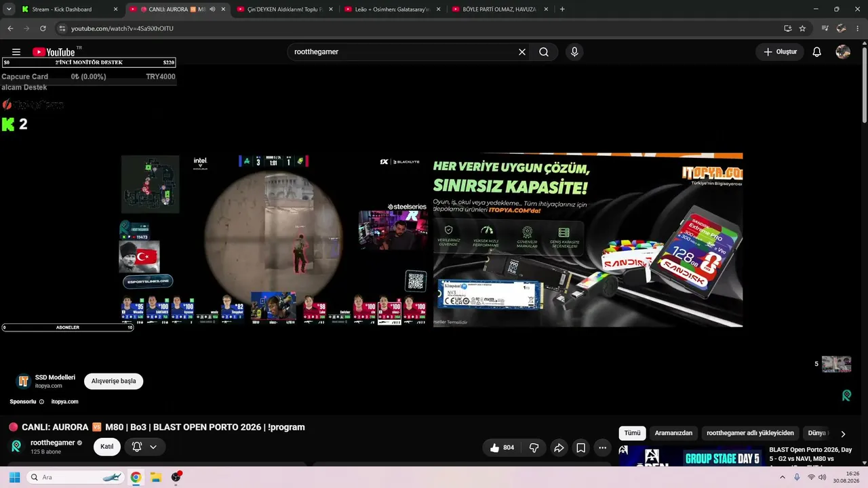868x488 pixels.
Task: Open File Explorer from the taskbar
Action: point(155,477)
